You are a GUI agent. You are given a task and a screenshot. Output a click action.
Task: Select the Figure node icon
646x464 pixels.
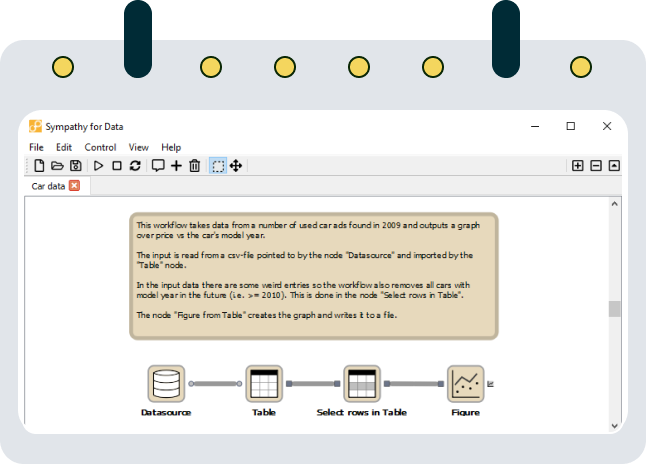tap(466, 384)
